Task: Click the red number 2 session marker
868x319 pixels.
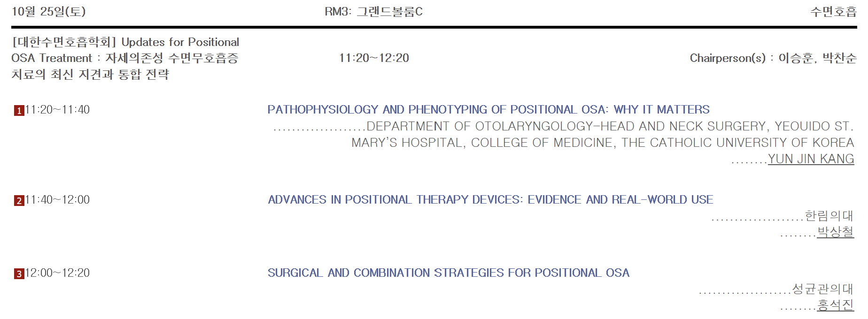Action: pos(19,201)
